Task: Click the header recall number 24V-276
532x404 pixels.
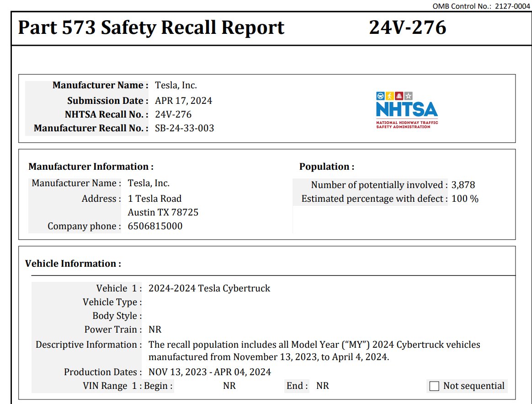Action: tap(408, 27)
